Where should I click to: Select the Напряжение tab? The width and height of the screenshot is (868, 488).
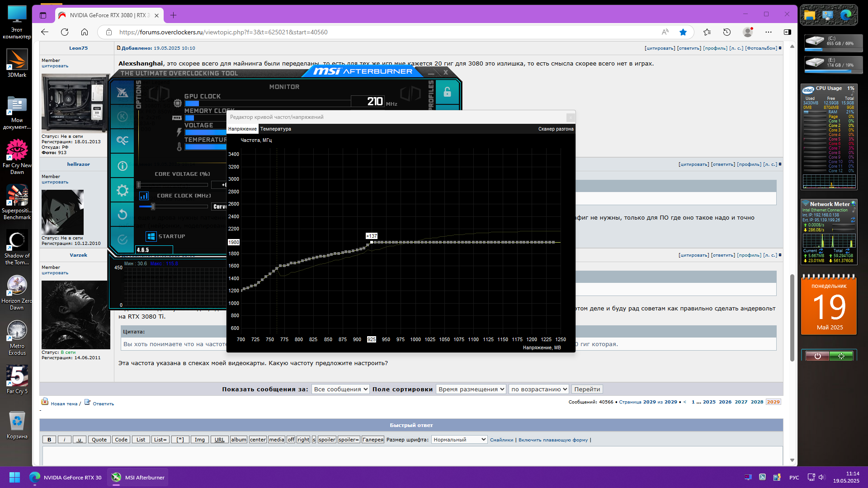[x=242, y=129]
